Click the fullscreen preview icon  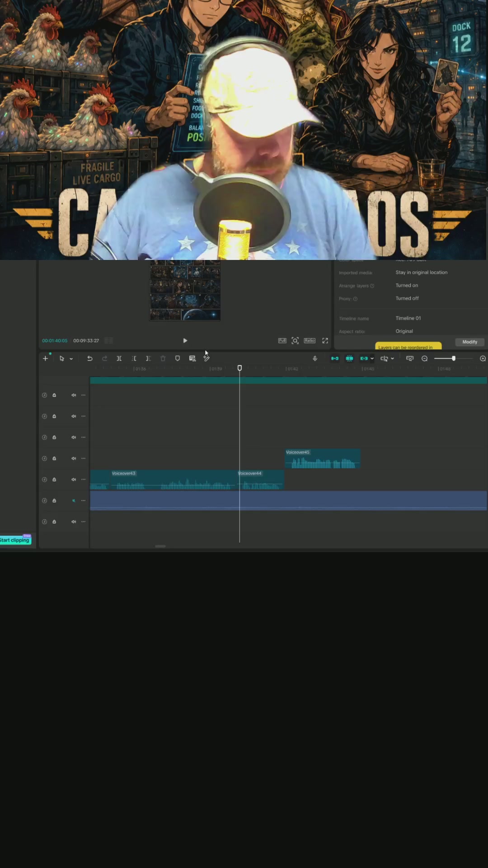click(325, 341)
